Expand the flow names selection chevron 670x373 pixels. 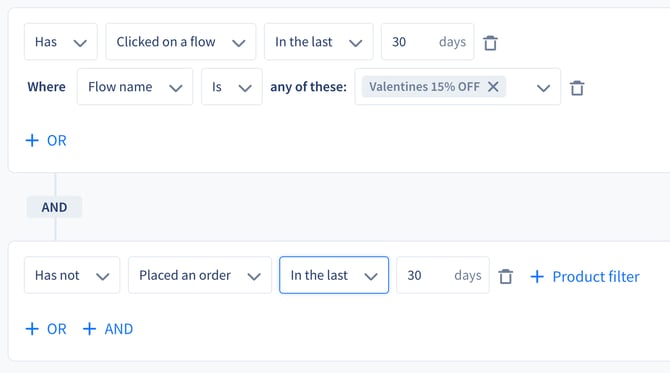click(543, 88)
